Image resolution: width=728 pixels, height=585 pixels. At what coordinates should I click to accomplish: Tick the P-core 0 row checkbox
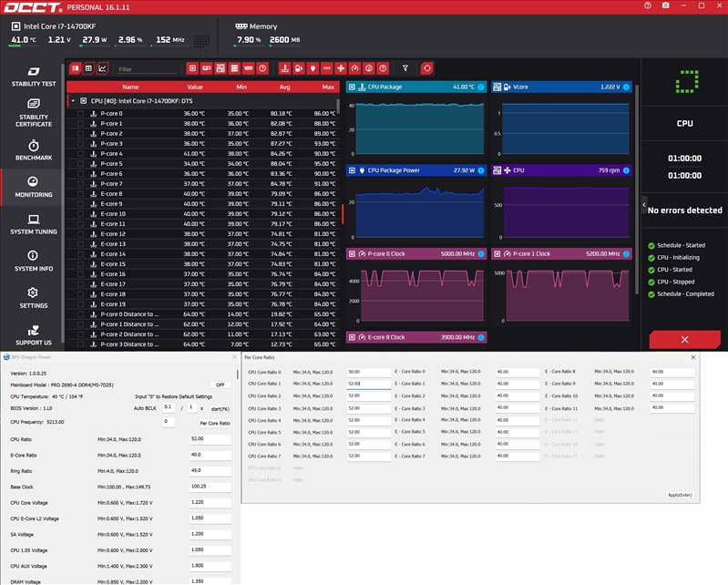(x=81, y=113)
